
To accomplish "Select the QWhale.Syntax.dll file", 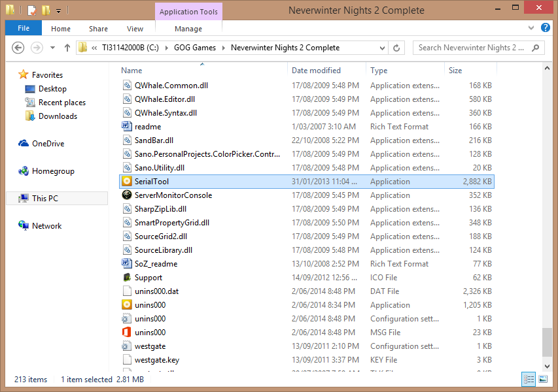I will tap(307, 112).
